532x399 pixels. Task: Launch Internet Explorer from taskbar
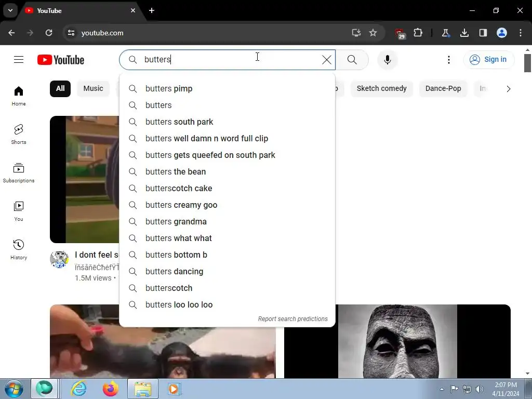pyautogui.click(x=79, y=389)
